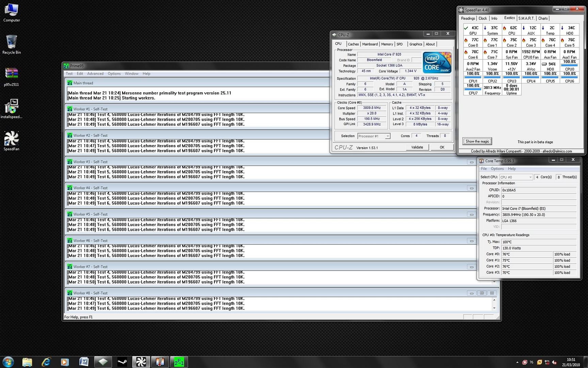
Task: Click the 0 days 00:30:01 Uptime cell in SpeedFan
Action: 511,89
